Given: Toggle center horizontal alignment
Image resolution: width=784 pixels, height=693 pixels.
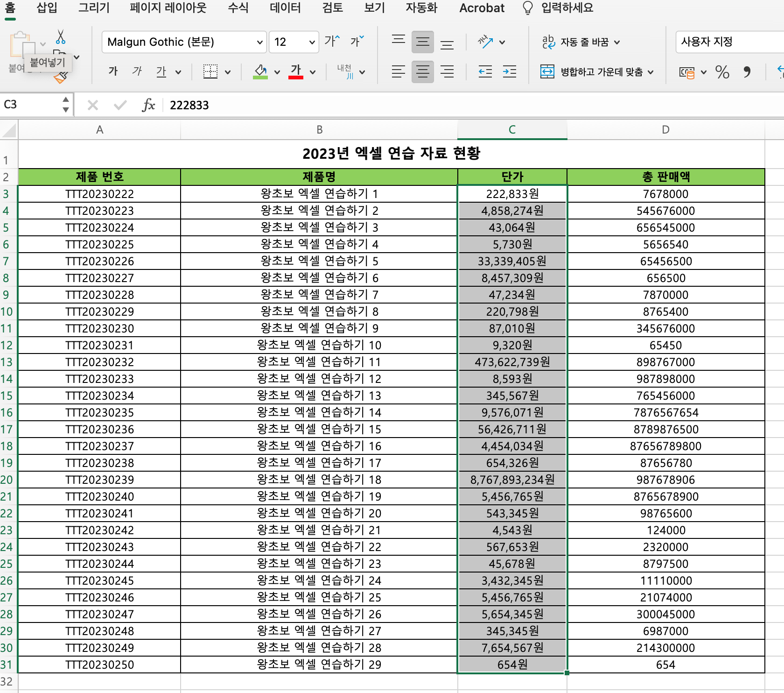Looking at the screenshot, I should click(423, 72).
